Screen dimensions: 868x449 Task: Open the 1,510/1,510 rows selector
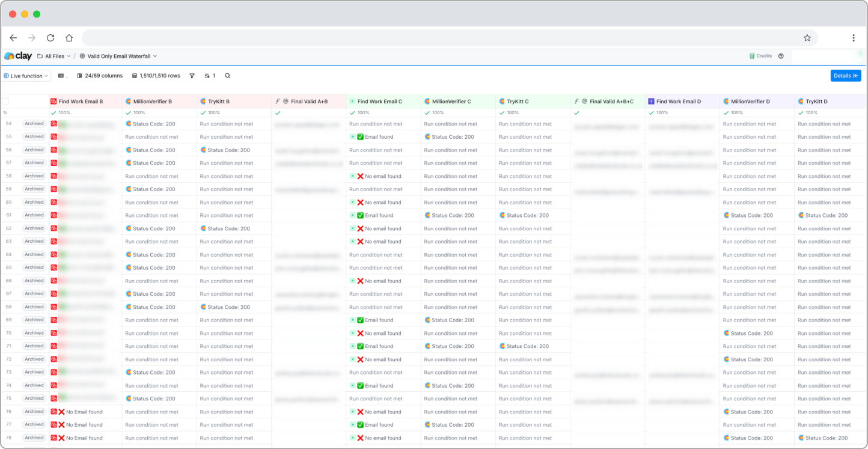coord(156,76)
